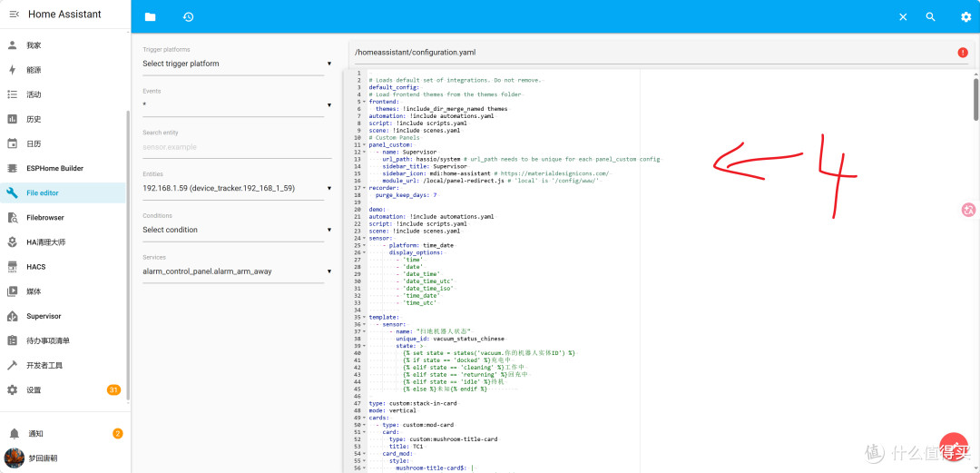Open the Select condition dropdown
Screen dimensions: 980x473
(237, 230)
